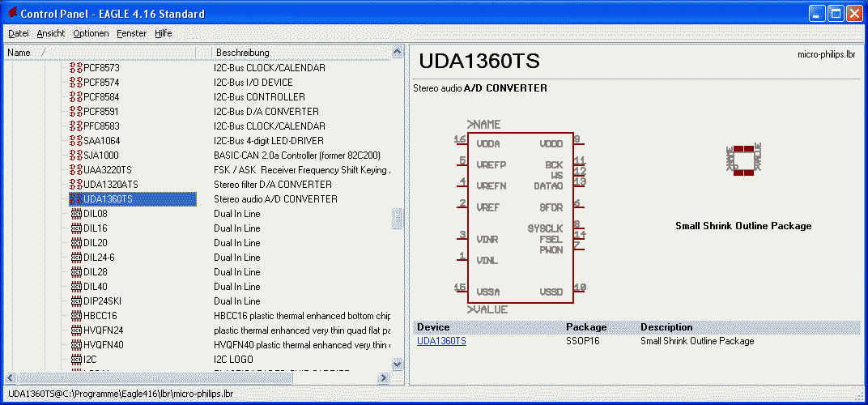Select the PFC8583 tree entry
Image resolution: width=868 pixels, height=405 pixels.
(101, 126)
